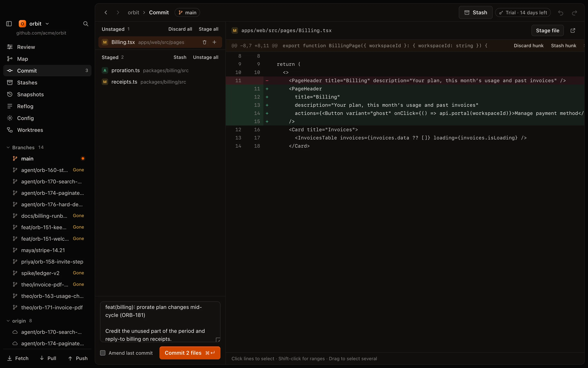This screenshot has width=588, height=368.
Task: Click Stash hunk in diff header
Action: tap(563, 46)
